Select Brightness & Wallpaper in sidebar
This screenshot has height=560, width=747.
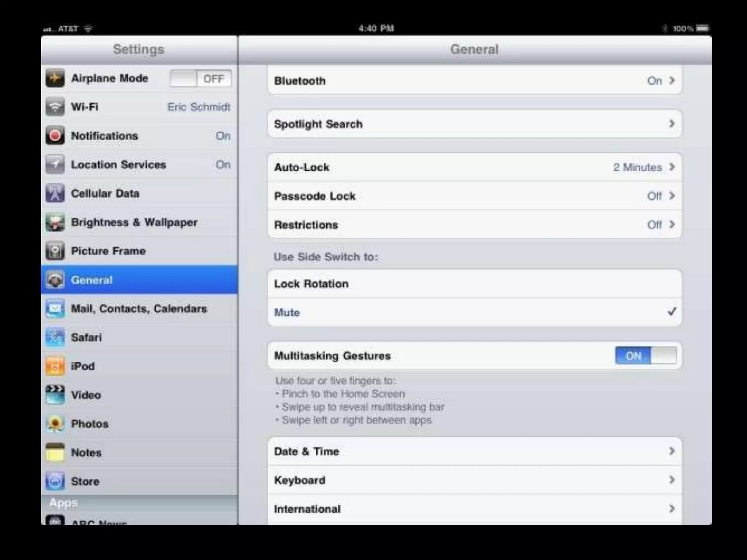(139, 222)
